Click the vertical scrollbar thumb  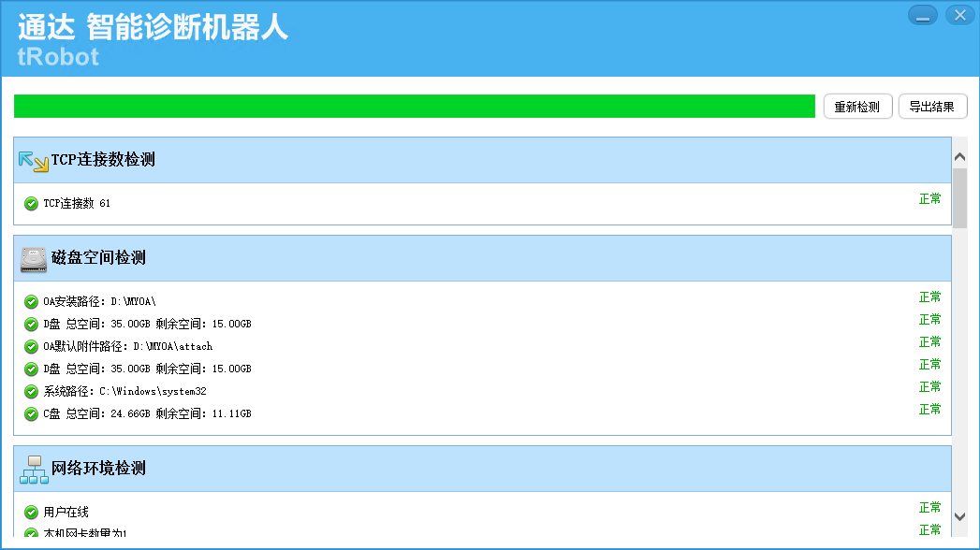click(959, 197)
